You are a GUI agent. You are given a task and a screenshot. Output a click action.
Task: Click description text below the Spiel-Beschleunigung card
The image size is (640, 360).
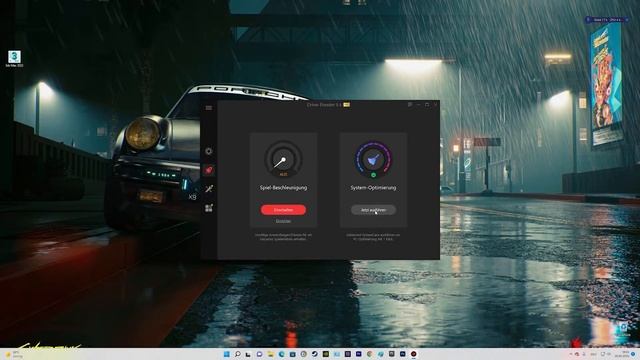[283, 237]
